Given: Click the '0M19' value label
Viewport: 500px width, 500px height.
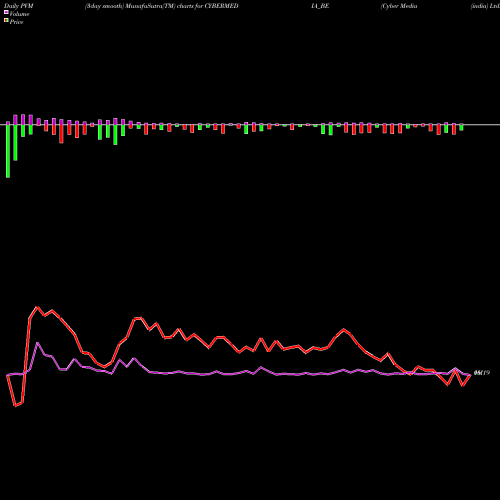Looking at the screenshot, I should 482,373.
